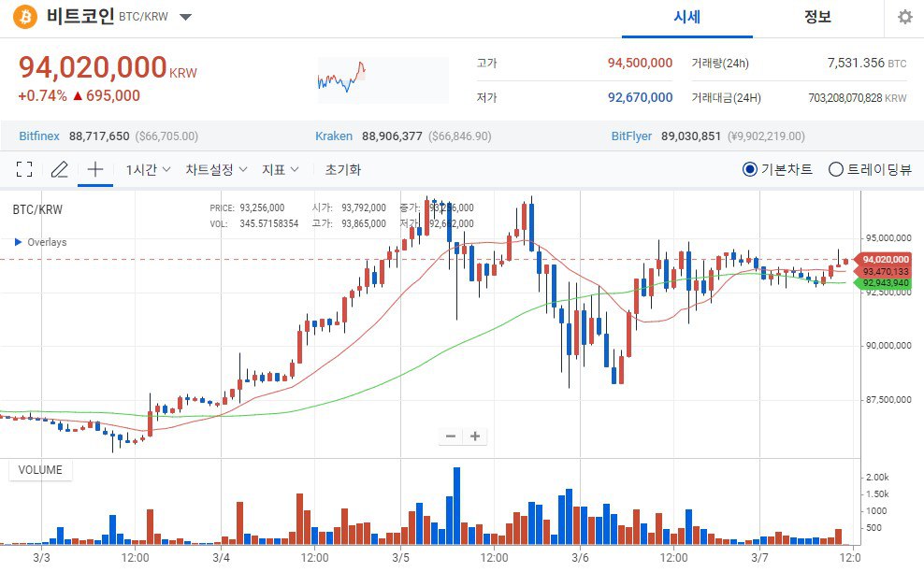Click the 초기화 reset button
Viewport: 924px width, 572px height.
point(343,170)
